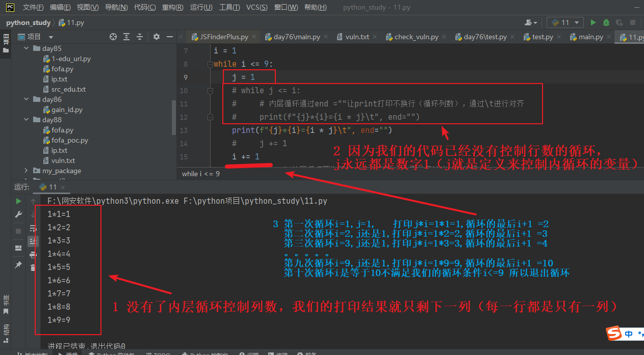Switch to the main.py editor tab

(x=590, y=37)
